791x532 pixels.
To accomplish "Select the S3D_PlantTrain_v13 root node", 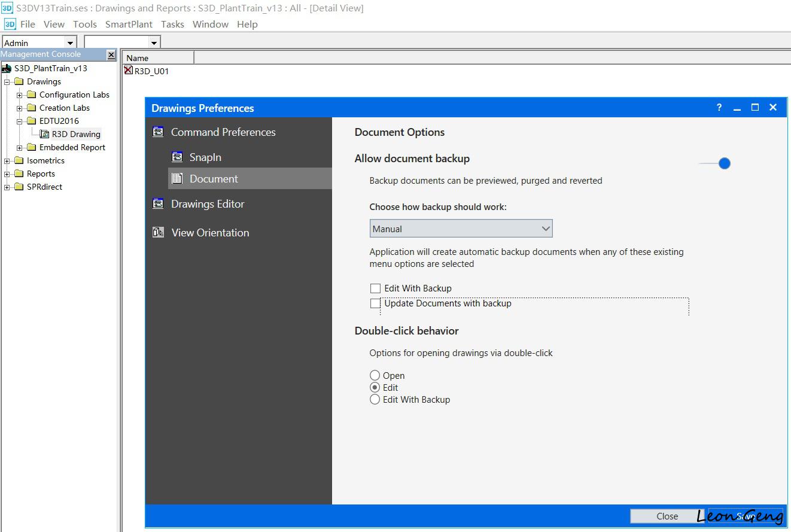I will 51,68.
